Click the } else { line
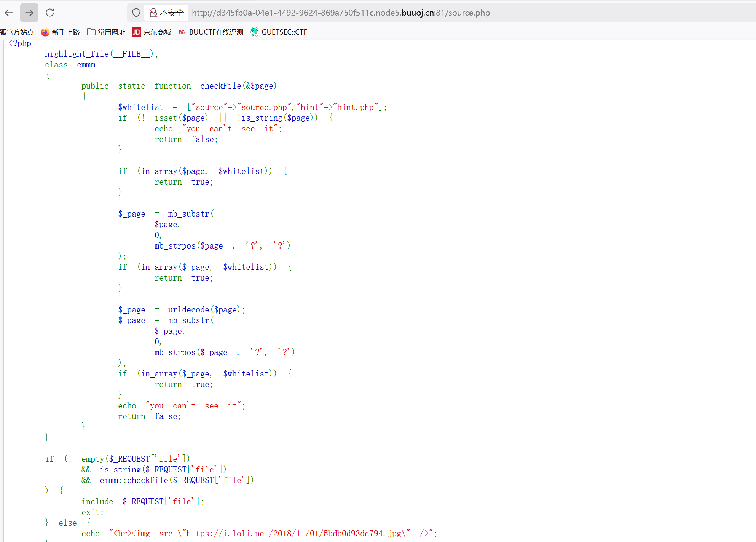The height and width of the screenshot is (542, 756). point(68,523)
